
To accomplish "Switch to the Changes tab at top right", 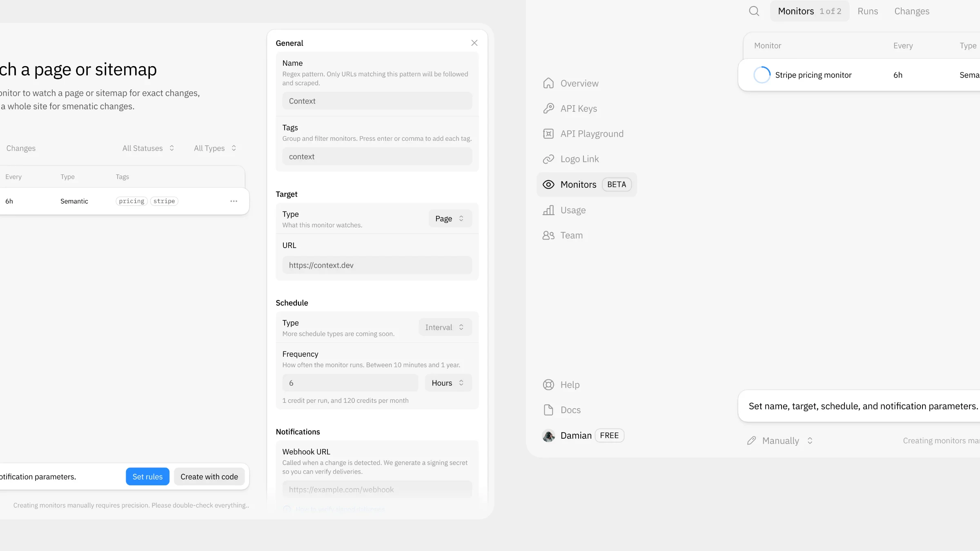I will pos(912,11).
